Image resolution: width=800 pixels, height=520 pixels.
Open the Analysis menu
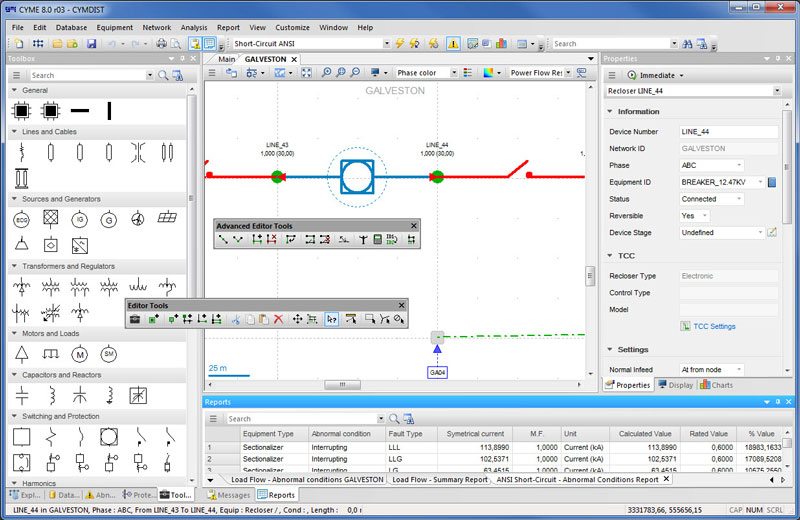point(194,27)
